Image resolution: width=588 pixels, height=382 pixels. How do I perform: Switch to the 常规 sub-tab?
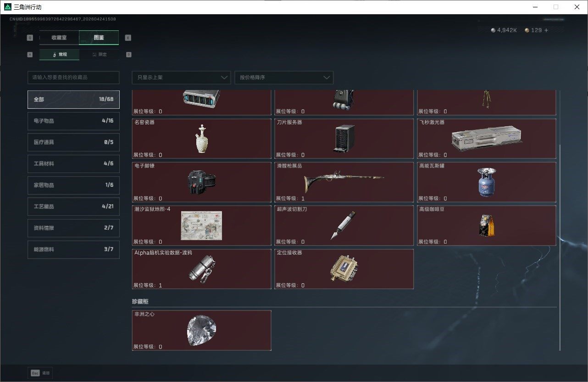pos(59,55)
